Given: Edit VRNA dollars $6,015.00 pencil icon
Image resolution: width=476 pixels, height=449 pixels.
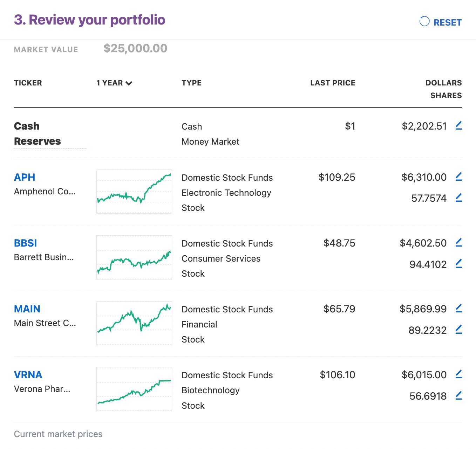Looking at the screenshot, I should 458,374.
